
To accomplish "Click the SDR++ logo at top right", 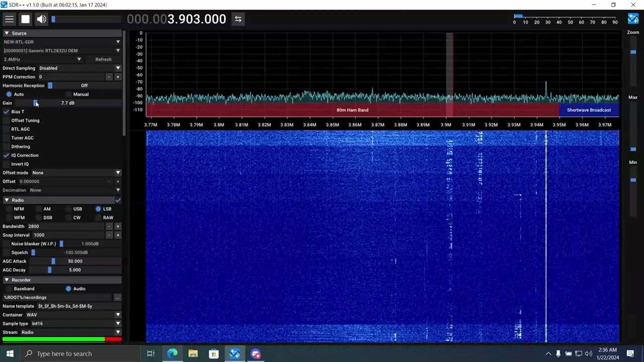I will click(x=633, y=19).
